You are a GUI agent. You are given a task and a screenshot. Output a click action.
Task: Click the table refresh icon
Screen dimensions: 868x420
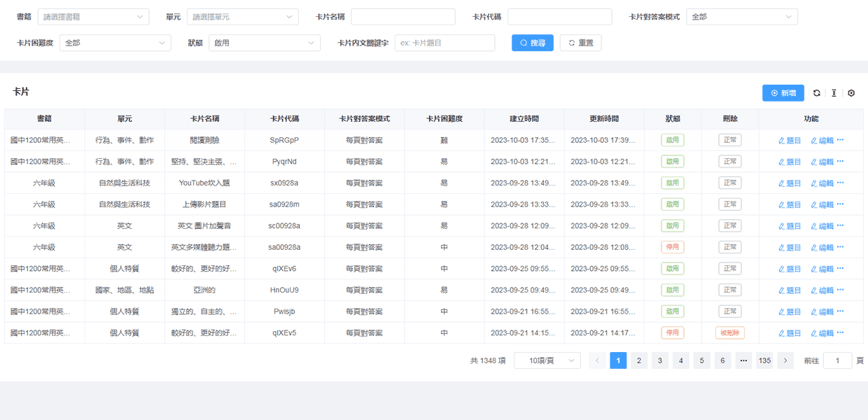click(816, 93)
